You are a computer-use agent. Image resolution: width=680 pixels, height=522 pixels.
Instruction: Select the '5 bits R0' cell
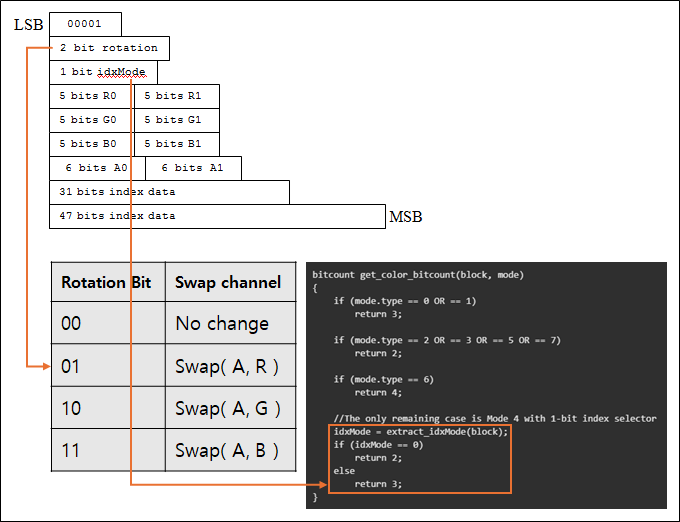tap(90, 96)
